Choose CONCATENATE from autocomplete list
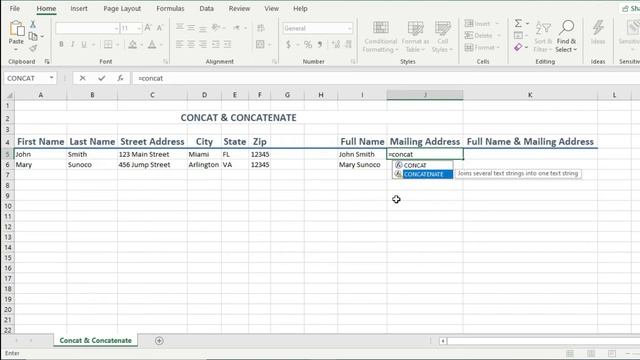This screenshot has width=640, height=360. 423,174
